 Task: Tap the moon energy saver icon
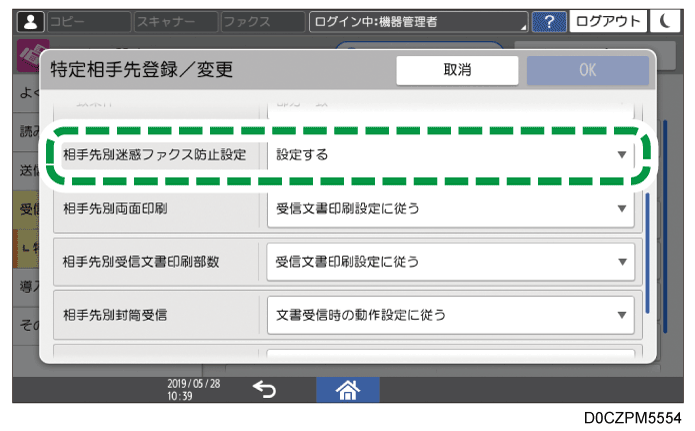tap(665, 21)
